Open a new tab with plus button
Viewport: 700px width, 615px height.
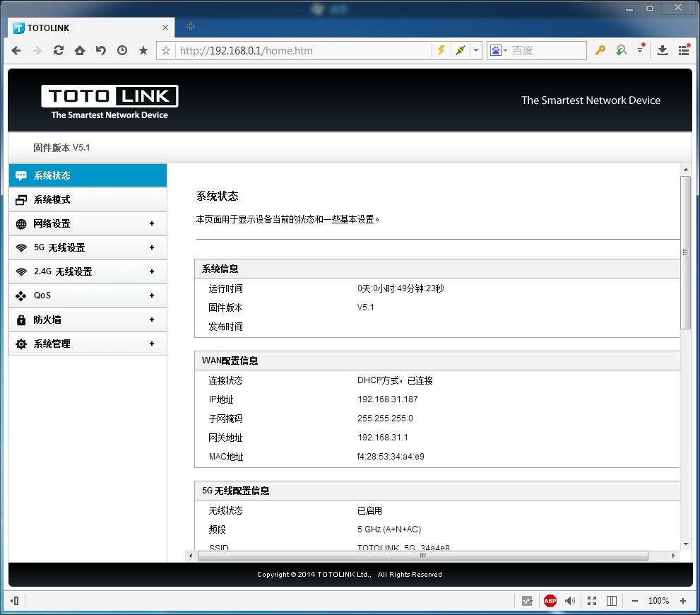tap(191, 27)
